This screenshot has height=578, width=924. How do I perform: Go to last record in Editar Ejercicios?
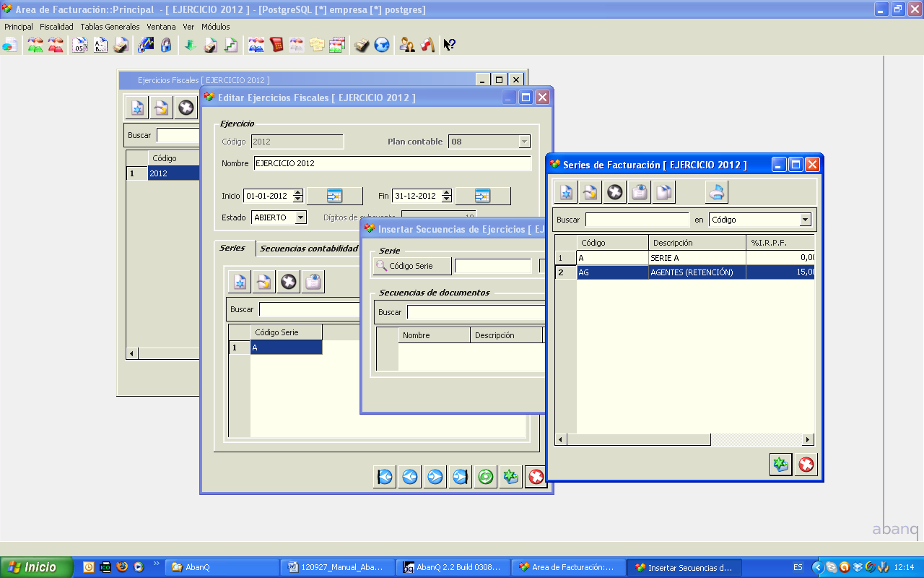(461, 477)
